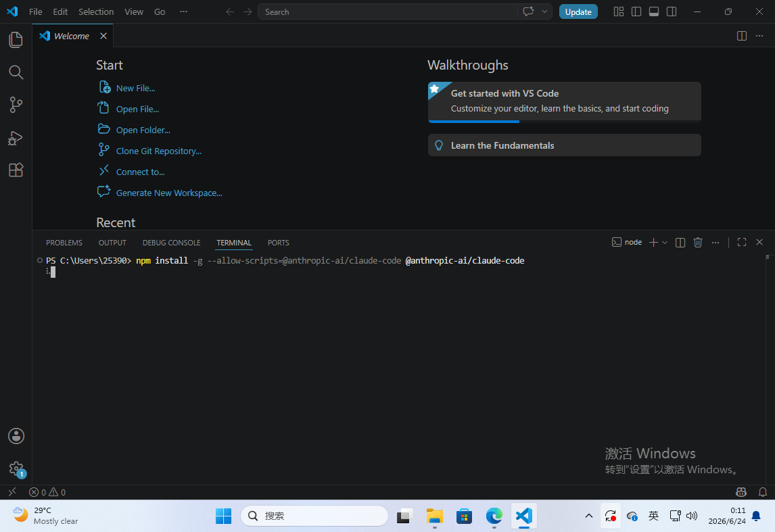
Task: Open notifications bell in status bar
Action: (x=763, y=492)
